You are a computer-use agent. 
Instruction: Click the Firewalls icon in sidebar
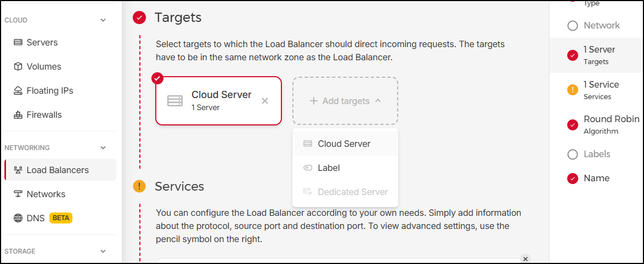(x=18, y=115)
